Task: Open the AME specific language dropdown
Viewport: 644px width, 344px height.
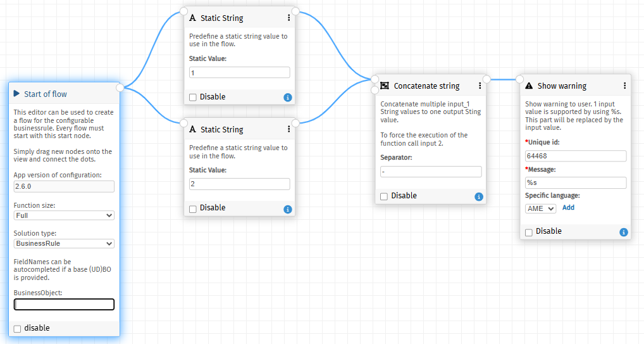Action: 540,208
